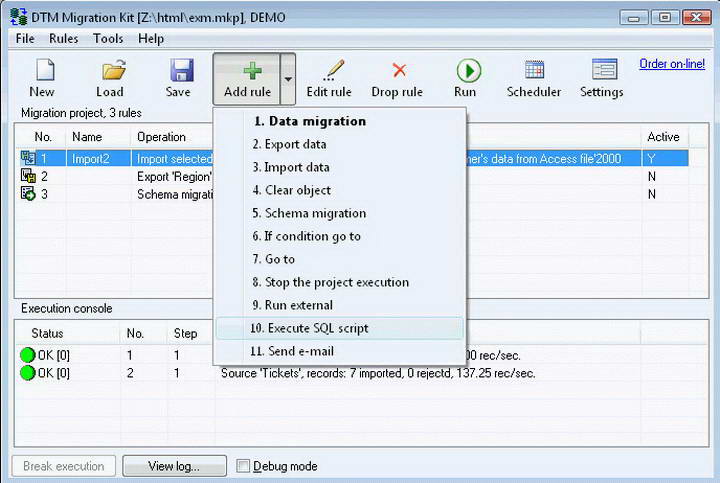Close the DTM Migration Kit window
The height and width of the screenshot is (483, 720).
point(696,17)
